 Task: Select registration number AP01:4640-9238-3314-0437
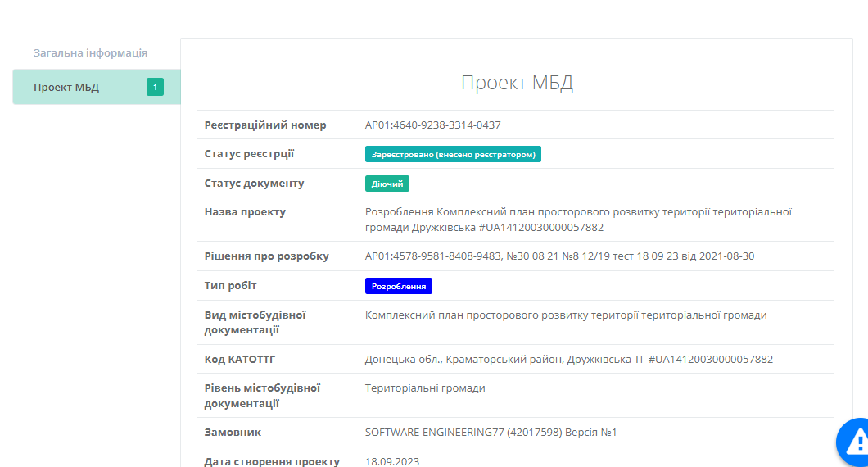[x=432, y=125]
